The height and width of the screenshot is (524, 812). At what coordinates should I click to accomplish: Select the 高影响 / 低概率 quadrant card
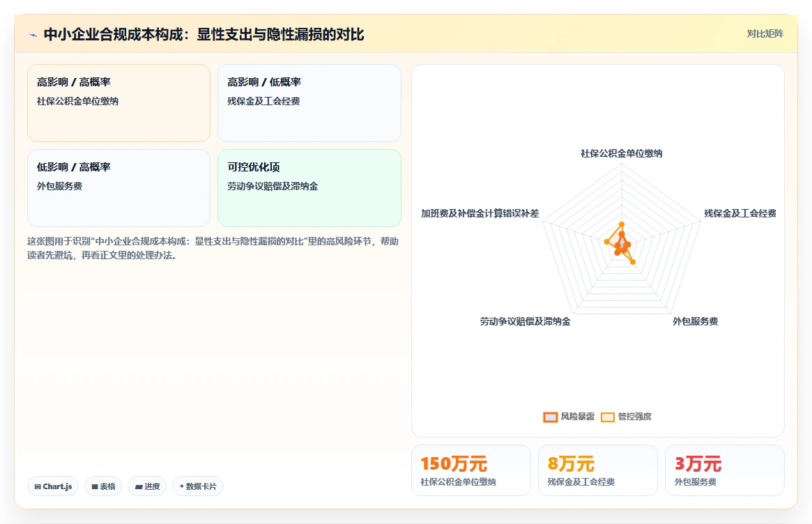click(x=309, y=103)
